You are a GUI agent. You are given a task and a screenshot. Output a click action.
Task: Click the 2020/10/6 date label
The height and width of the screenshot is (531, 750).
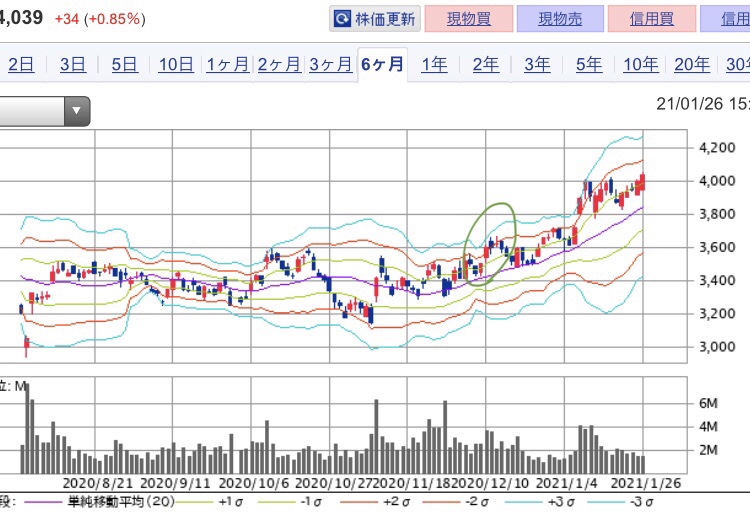pos(254,483)
